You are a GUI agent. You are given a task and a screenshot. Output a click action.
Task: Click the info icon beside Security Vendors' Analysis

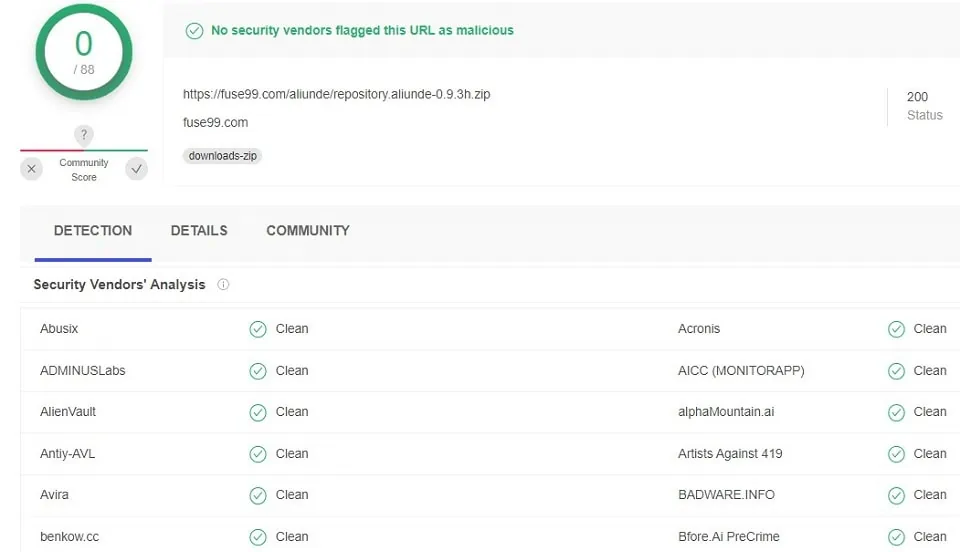(x=223, y=285)
